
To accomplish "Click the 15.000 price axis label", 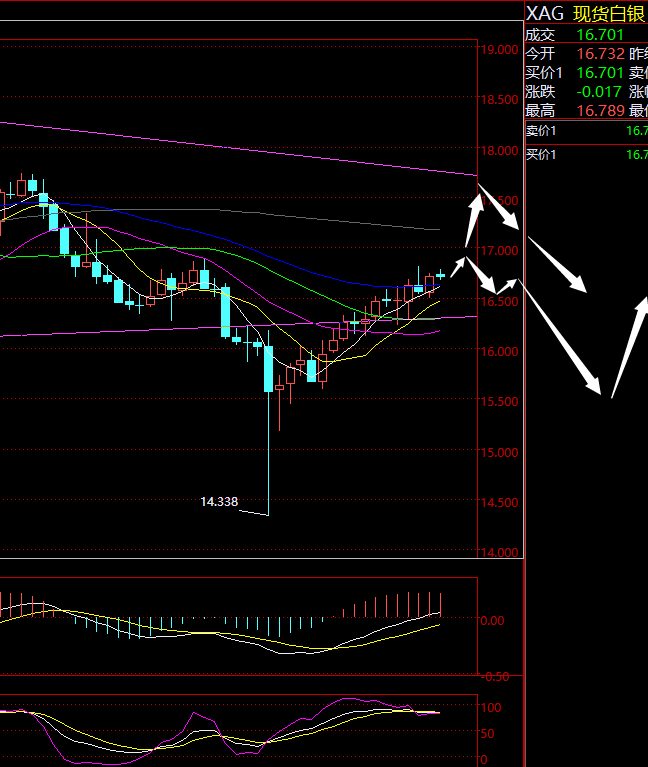I will [x=499, y=452].
